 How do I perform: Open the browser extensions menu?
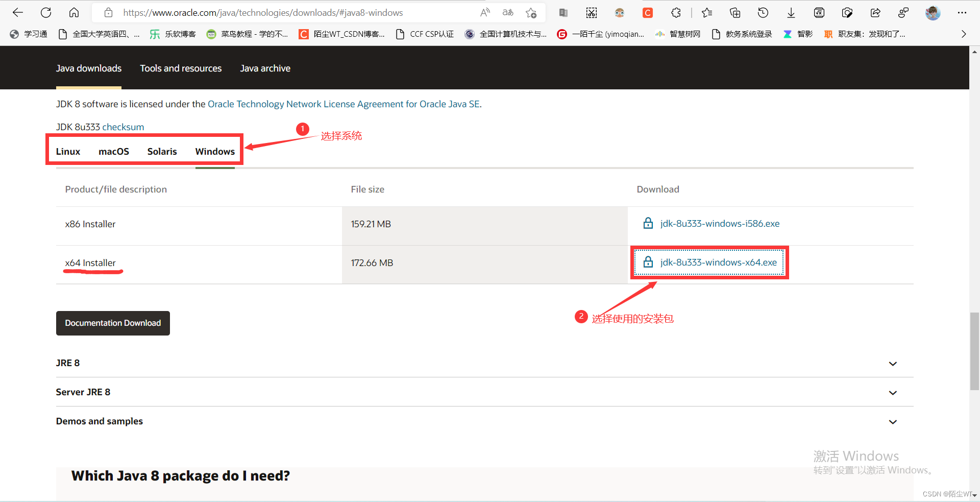pyautogui.click(x=676, y=13)
